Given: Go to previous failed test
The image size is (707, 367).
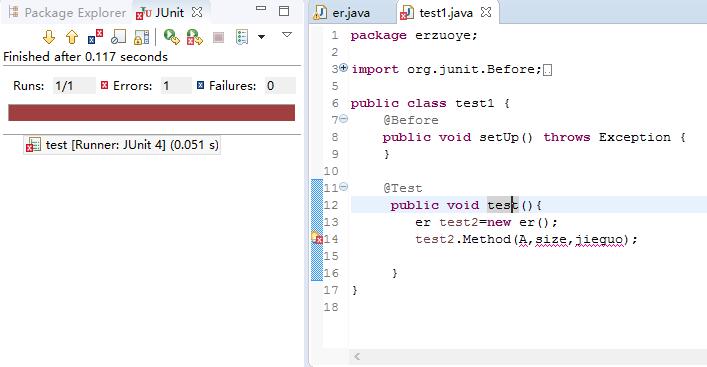Looking at the screenshot, I should tap(72, 37).
